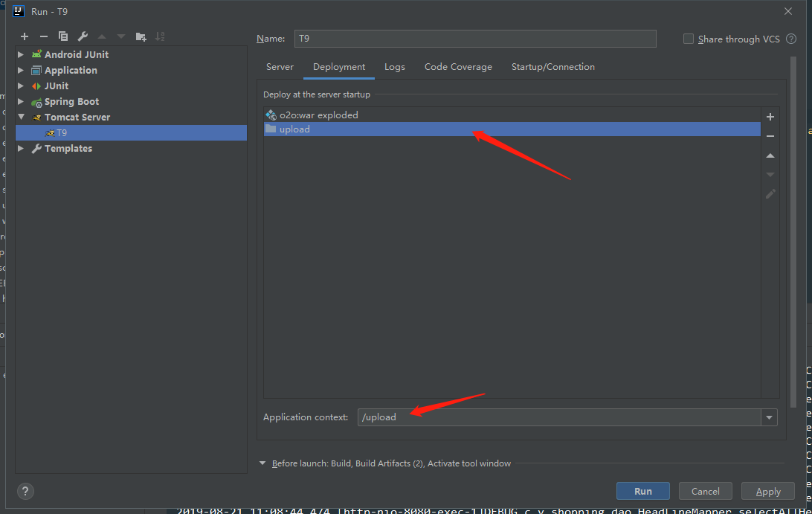
Task: Enable the Share through VCS checkbox
Action: (x=689, y=39)
